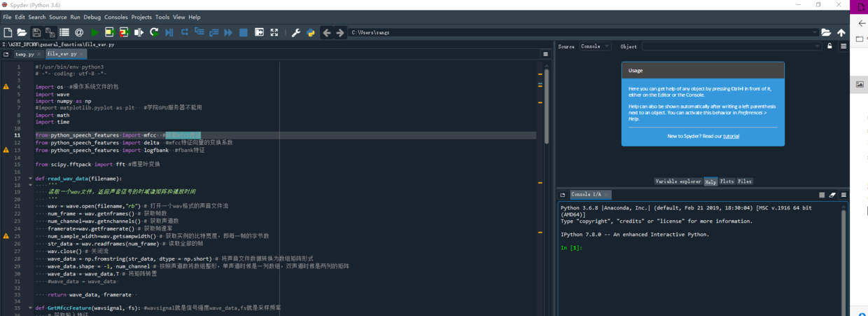This screenshot has width=868, height=316.
Task: Step into function debug icon
Action: click(x=199, y=32)
